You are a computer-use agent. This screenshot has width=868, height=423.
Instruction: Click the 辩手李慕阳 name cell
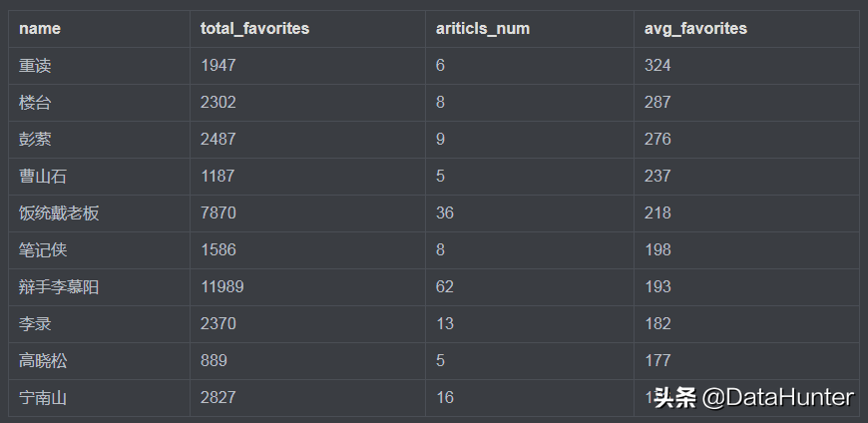[x=59, y=287]
